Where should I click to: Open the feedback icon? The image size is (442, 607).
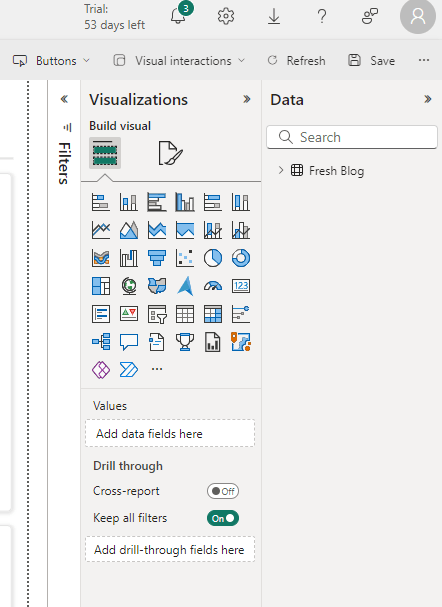click(370, 16)
